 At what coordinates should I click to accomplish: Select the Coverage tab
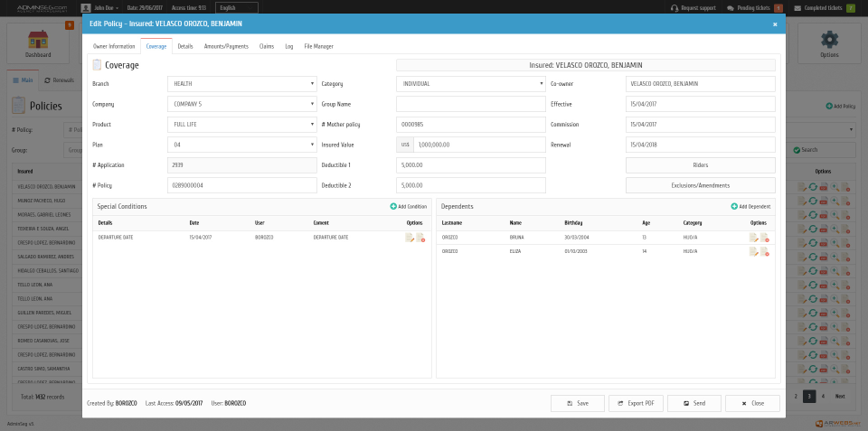pos(156,46)
